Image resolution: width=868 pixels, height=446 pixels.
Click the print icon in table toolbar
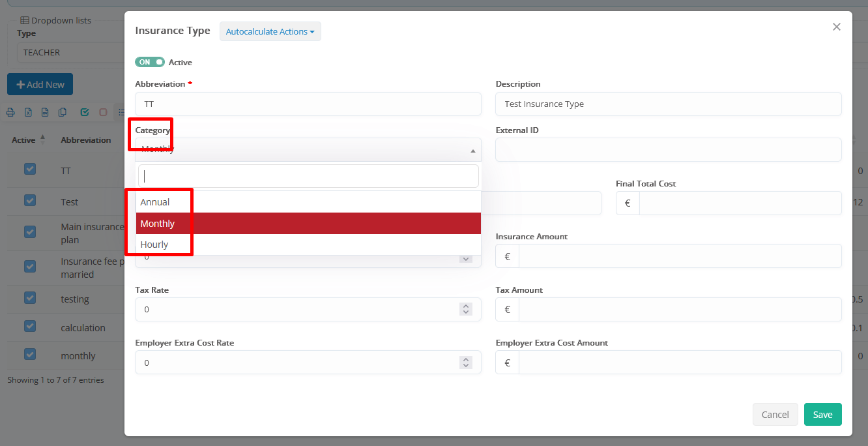coord(10,112)
